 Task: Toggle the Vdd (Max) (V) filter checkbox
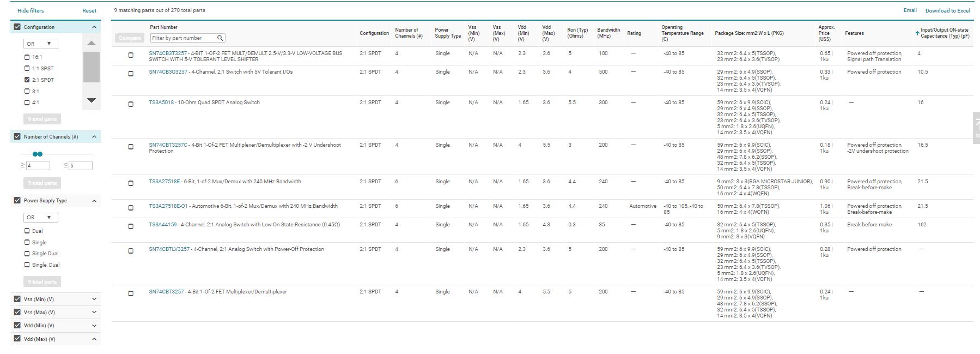tap(17, 339)
